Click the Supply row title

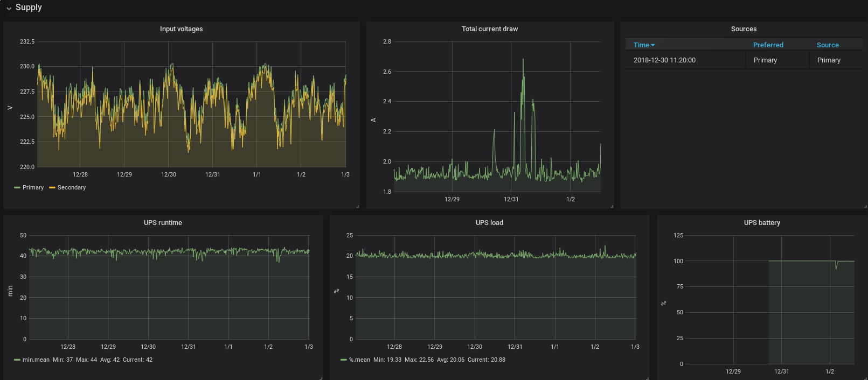click(x=29, y=8)
